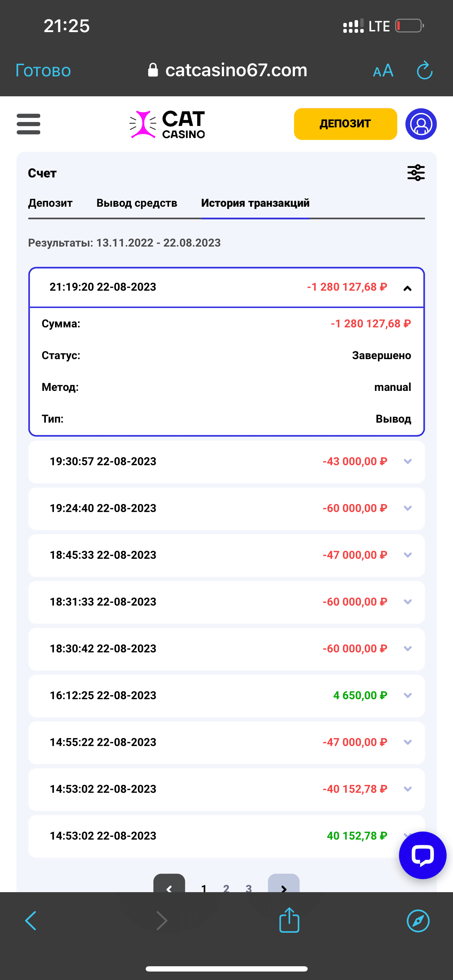Click the Завершено status value

coord(381,355)
